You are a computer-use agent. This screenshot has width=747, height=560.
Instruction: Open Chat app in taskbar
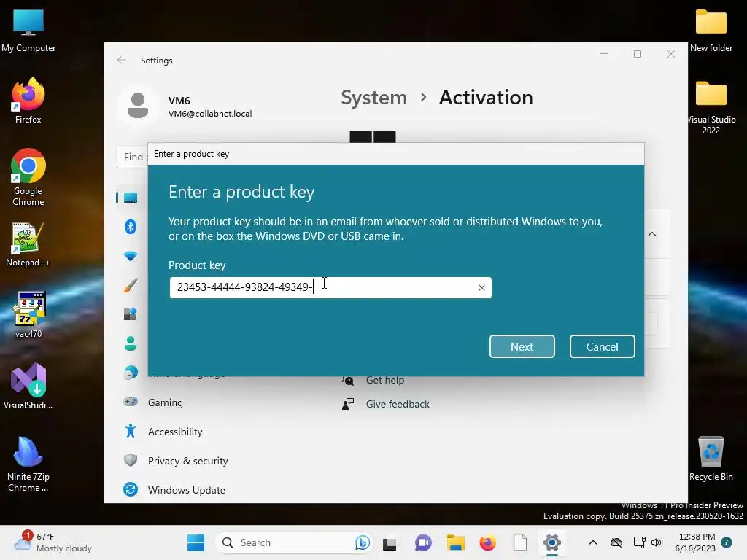point(422,542)
